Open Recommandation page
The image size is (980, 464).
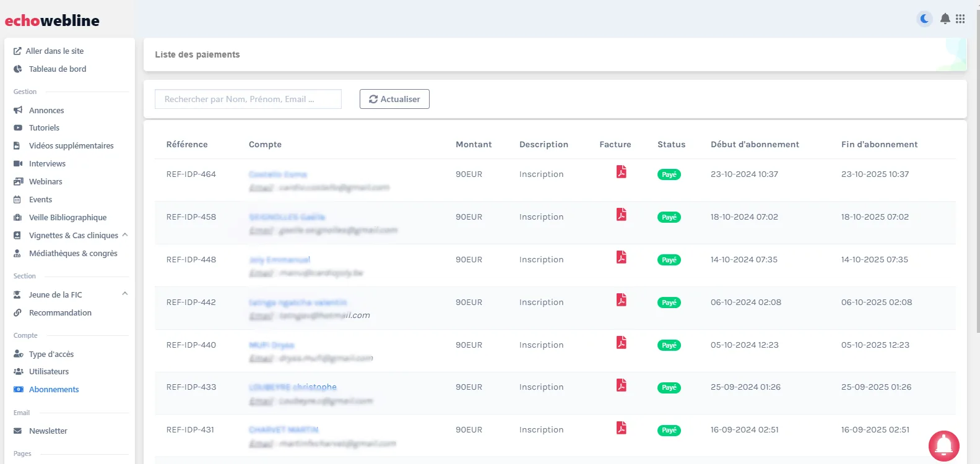tap(53, 312)
